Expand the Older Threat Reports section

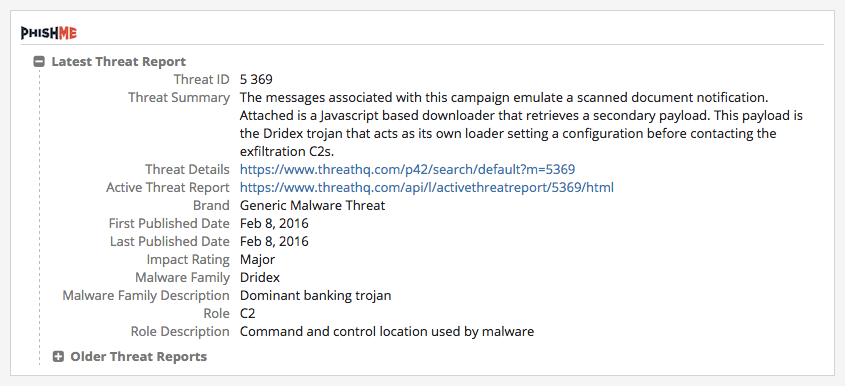click(x=58, y=356)
